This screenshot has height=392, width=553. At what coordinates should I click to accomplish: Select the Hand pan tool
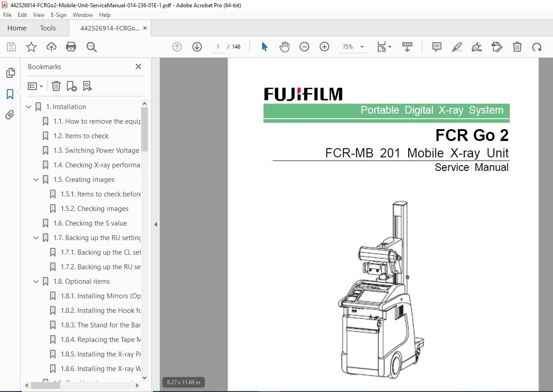click(284, 47)
